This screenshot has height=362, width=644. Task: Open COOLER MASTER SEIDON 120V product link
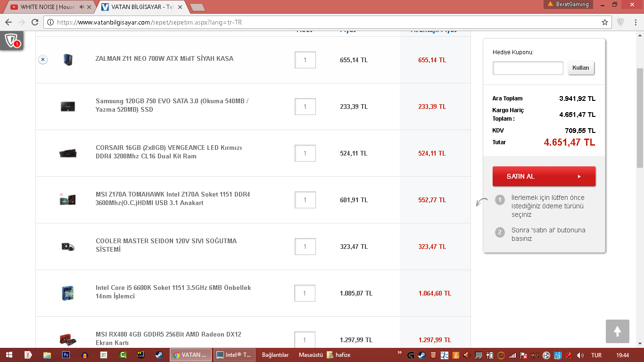[x=166, y=245]
